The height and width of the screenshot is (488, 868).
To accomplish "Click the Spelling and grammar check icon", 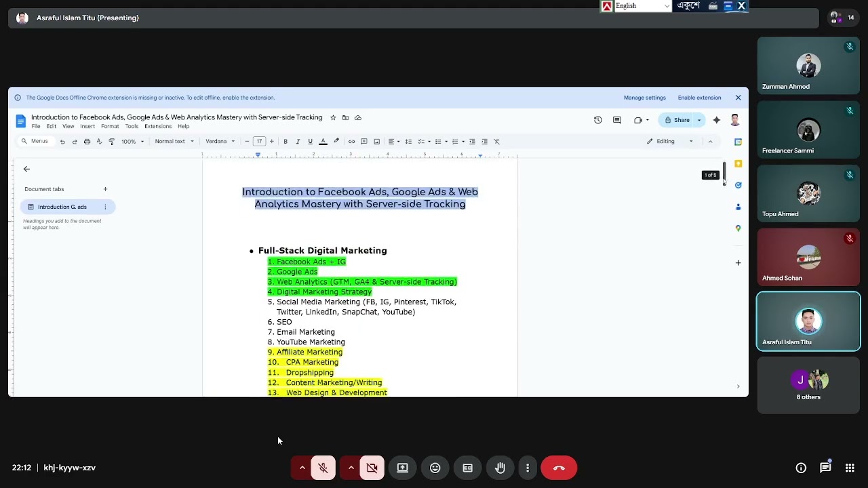I will tap(99, 142).
